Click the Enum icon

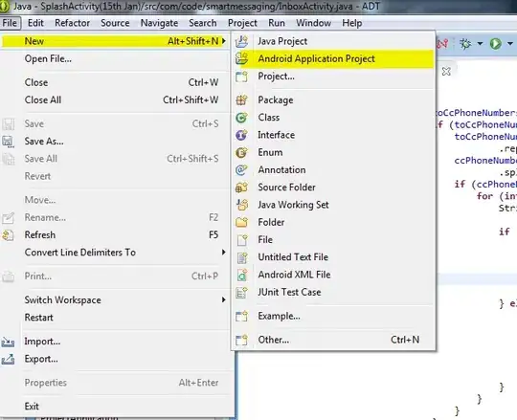pyautogui.click(x=241, y=152)
